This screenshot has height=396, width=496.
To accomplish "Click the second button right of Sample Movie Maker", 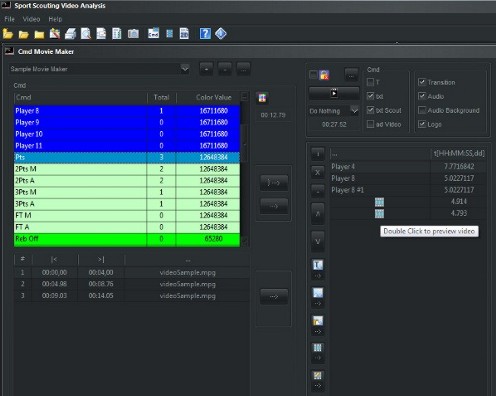I will [225, 69].
